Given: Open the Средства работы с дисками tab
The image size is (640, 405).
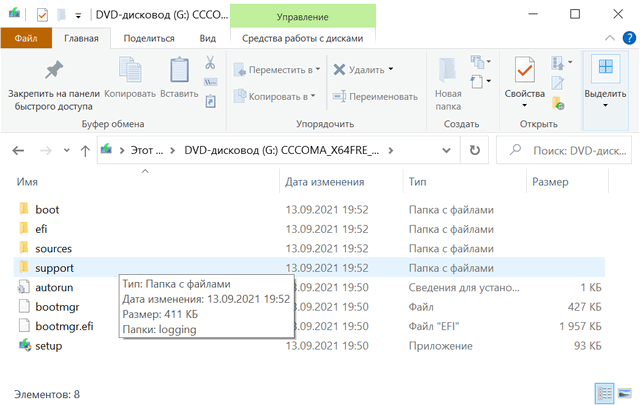Looking at the screenshot, I should pos(302,38).
